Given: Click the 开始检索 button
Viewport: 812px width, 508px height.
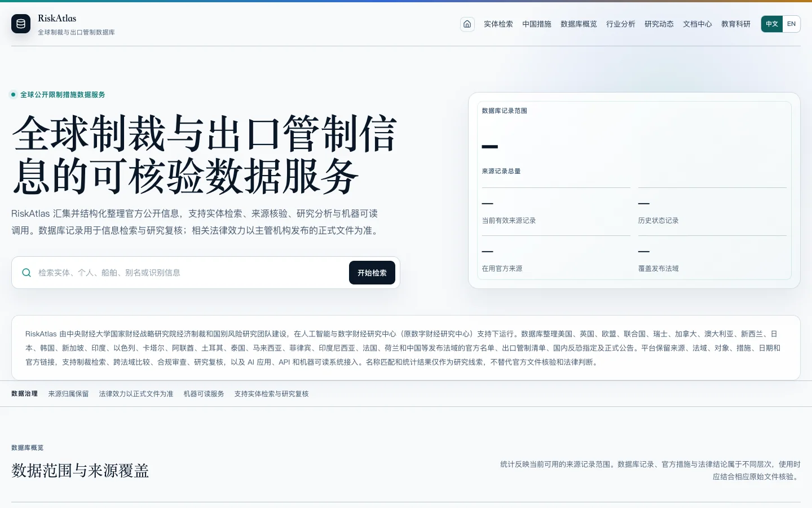Looking at the screenshot, I should coord(372,273).
